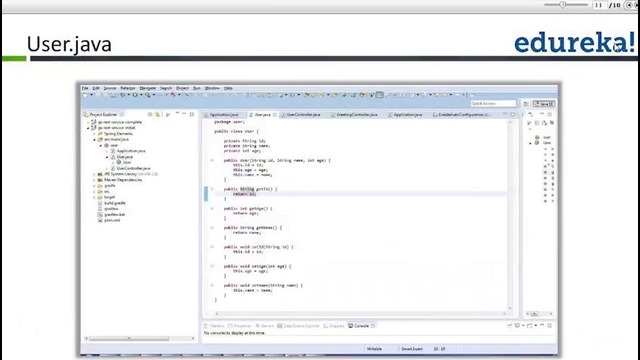This screenshot has height=360, width=640.
Task: Open the Search menu
Action: click(x=166, y=88)
